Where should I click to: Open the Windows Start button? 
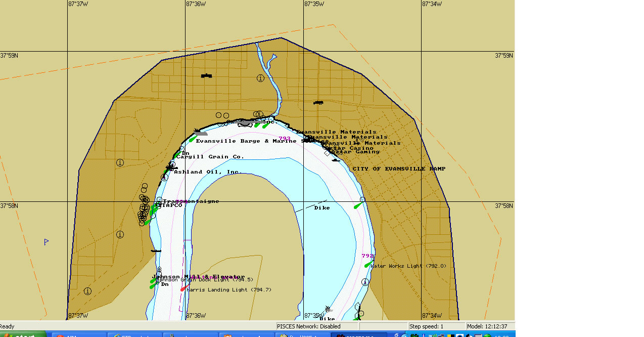coord(23,334)
